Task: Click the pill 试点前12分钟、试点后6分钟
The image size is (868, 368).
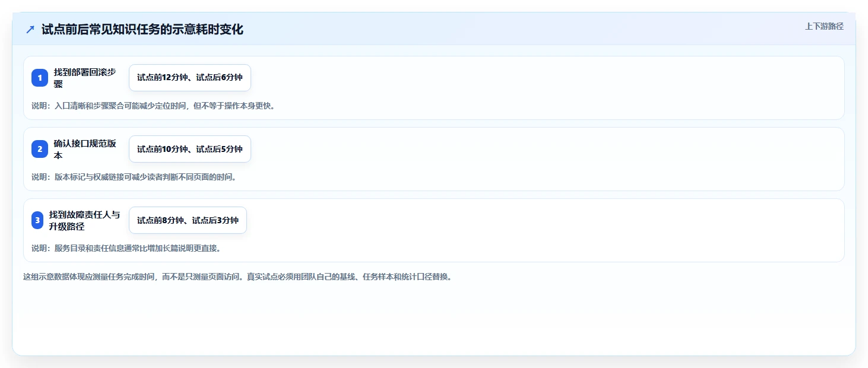Action: 190,78
